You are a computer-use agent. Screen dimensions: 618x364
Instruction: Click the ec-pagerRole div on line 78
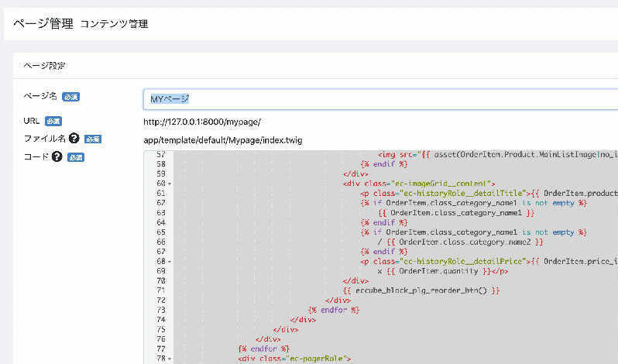point(294,359)
